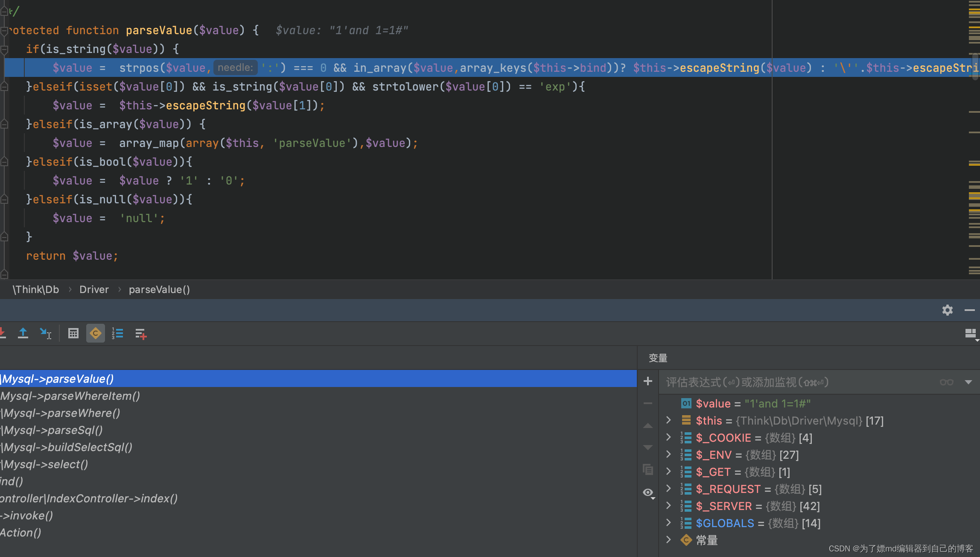Click the Run to Cursor icon
The width and height of the screenshot is (980, 557).
point(46,333)
